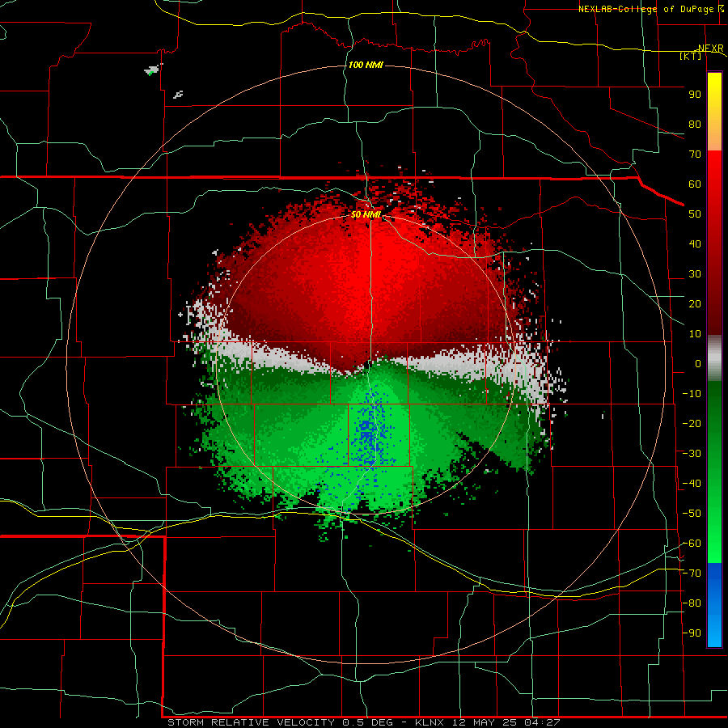728x728 pixels.
Task: Click the positive 50 scale value
Action: pos(695,214)
